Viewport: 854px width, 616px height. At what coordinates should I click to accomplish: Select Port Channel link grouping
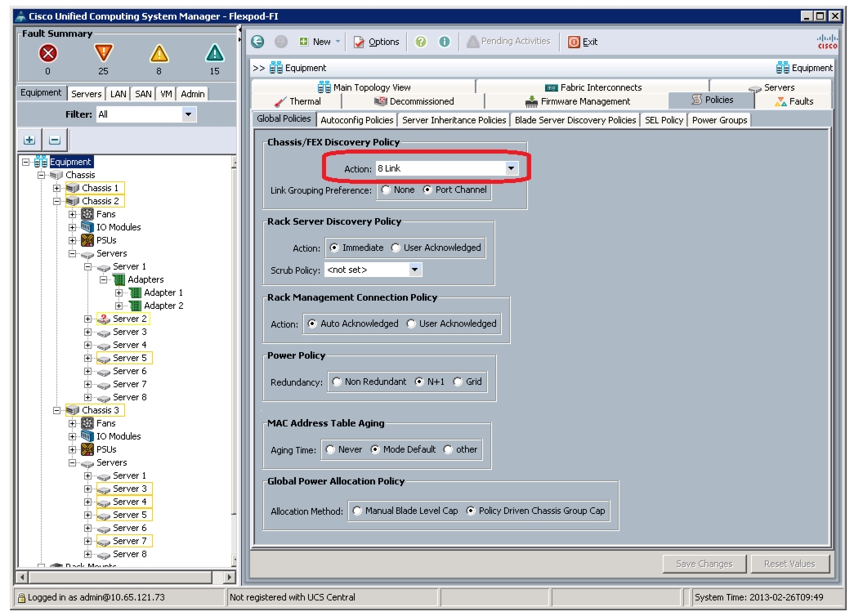427,190
